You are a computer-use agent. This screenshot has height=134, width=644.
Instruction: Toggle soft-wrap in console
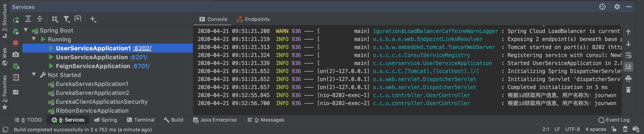point(628,55)
